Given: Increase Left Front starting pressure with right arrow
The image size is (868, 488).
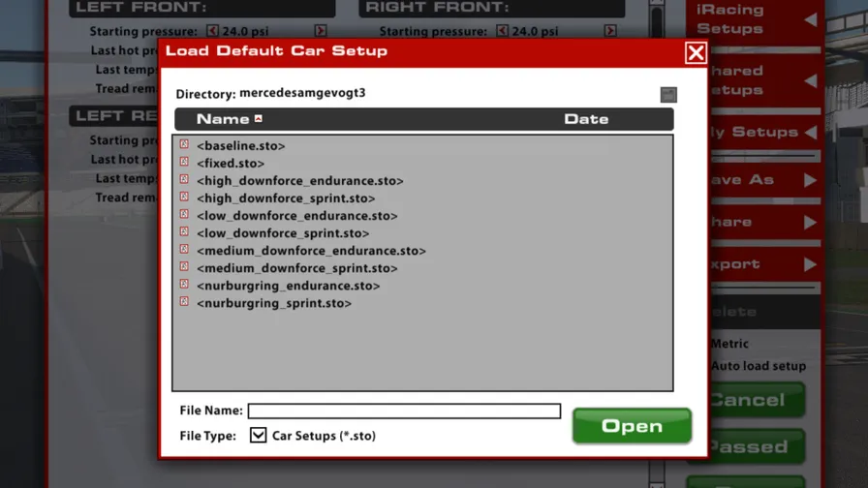Looking at the screenshot, I should [x=321, y=30].
